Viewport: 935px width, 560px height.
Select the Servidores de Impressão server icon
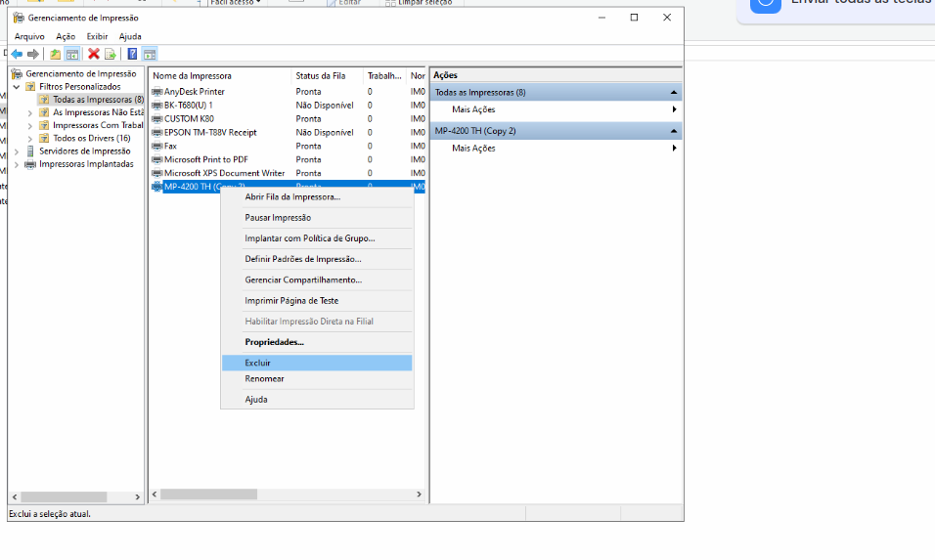(30, 151)
